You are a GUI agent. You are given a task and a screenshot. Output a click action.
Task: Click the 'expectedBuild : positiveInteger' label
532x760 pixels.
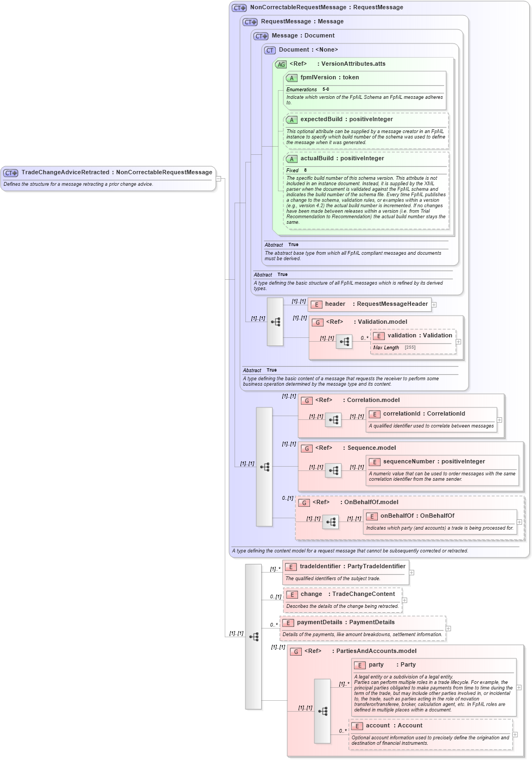click(x=347, y=120)
